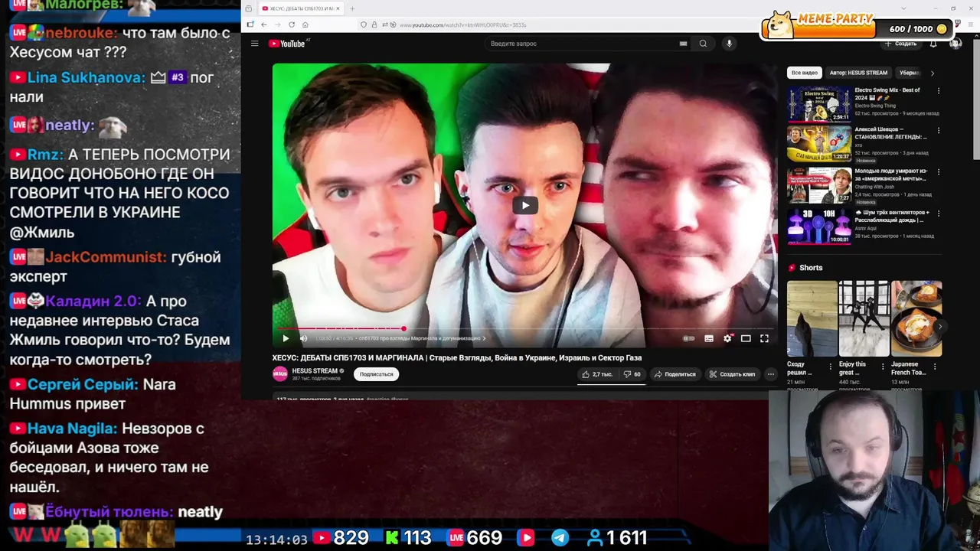Dislike the video (60)

tap(632, 374)
